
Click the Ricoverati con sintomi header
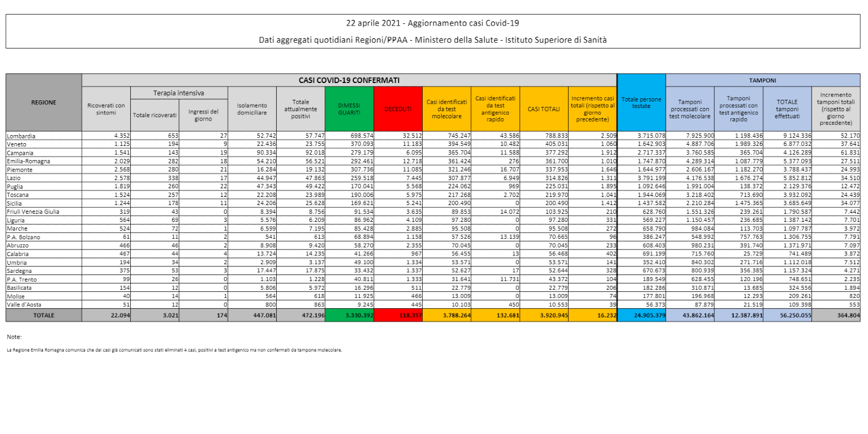point(106,109)
